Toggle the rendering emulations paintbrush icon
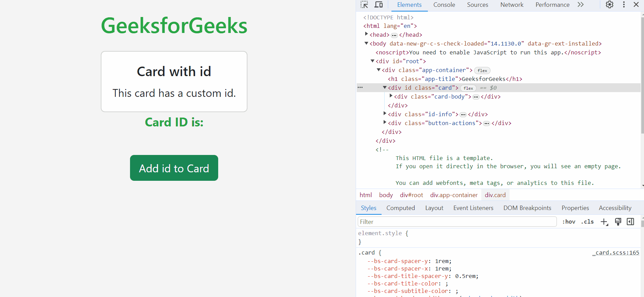The height and width of the screenshot is (297, 644). (x=618, y=222)
